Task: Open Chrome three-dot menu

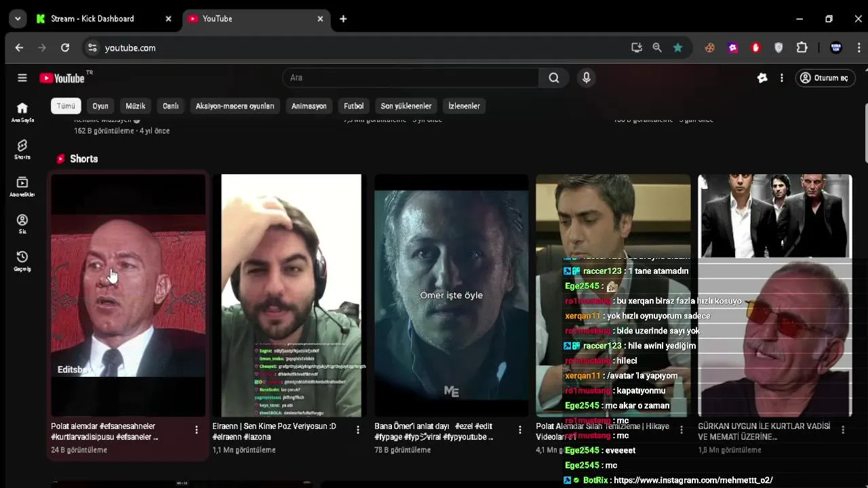Action: 859,47
